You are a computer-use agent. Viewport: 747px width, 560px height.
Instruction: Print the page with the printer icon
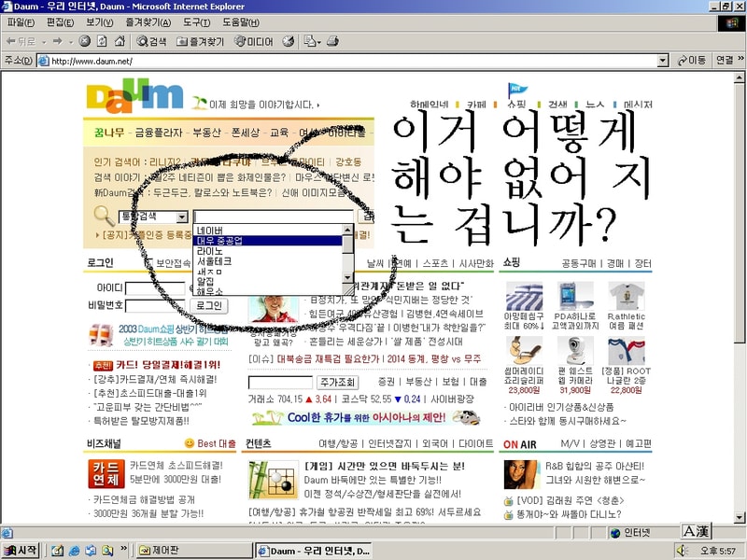(x=332, y=41)
